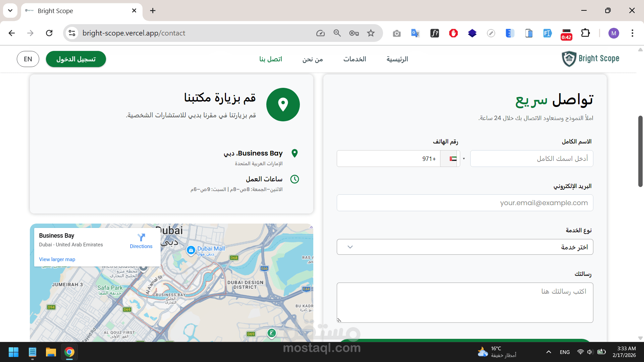
Task: Click the Dubai Mall marker on the map
Action: pyautogui.click(x=191, y=250)
